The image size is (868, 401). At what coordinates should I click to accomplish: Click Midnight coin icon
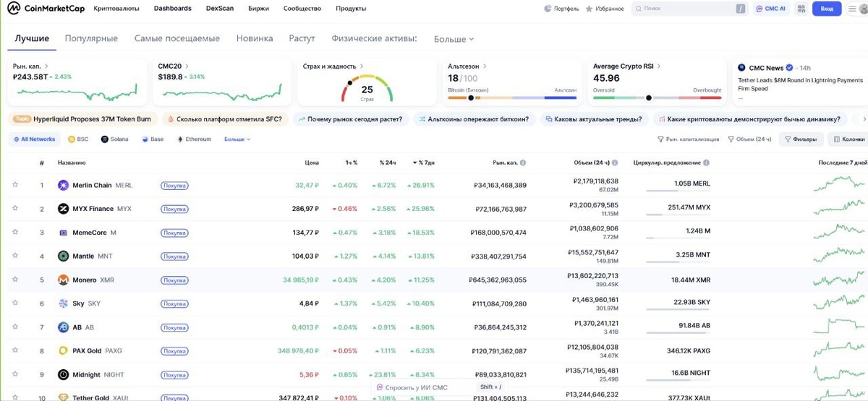tap(63, 374)
